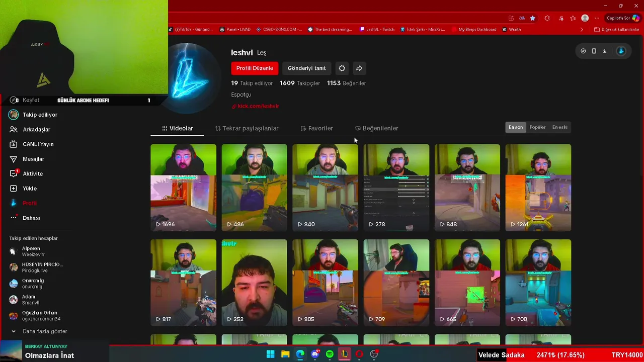The height and width of the screenshot is (362, 644).
Task: Switch to the Favoriler tab
Action: click(x=316, y=128)
